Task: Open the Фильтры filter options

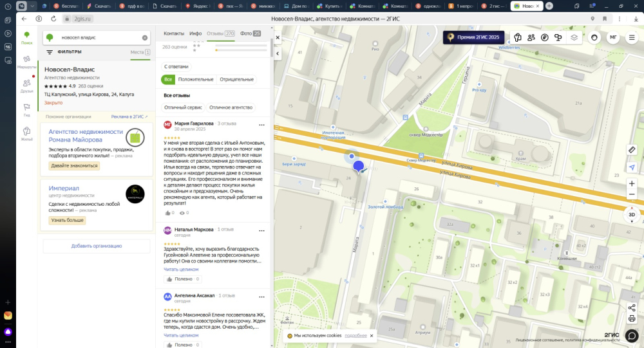Action: tap(64, 52)
